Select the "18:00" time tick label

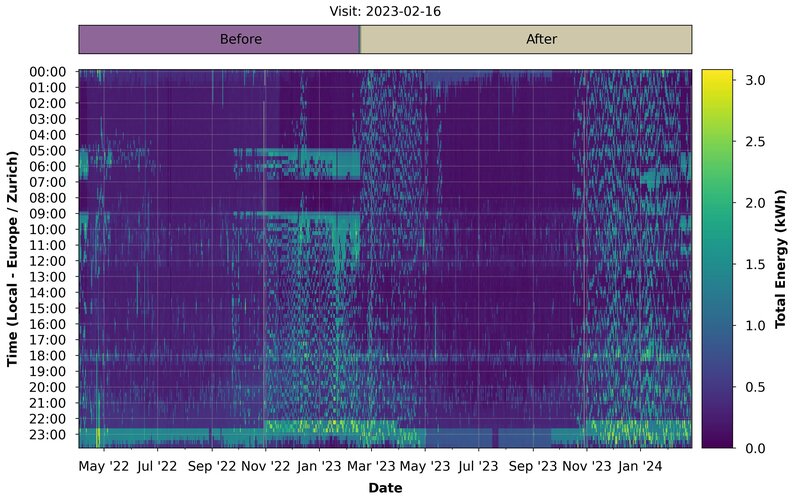49,355
